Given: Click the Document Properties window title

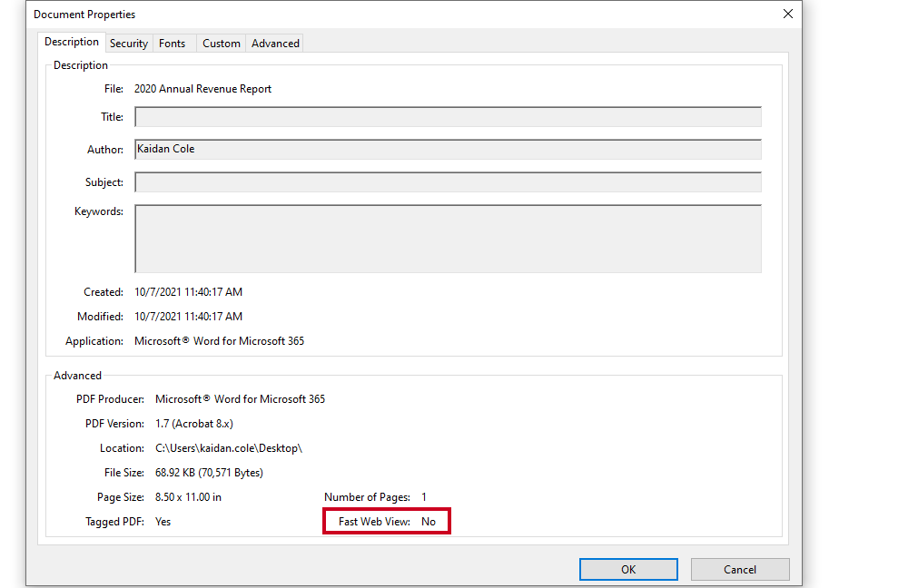Looking at the screenshot, I should click(x=84, y=15).
